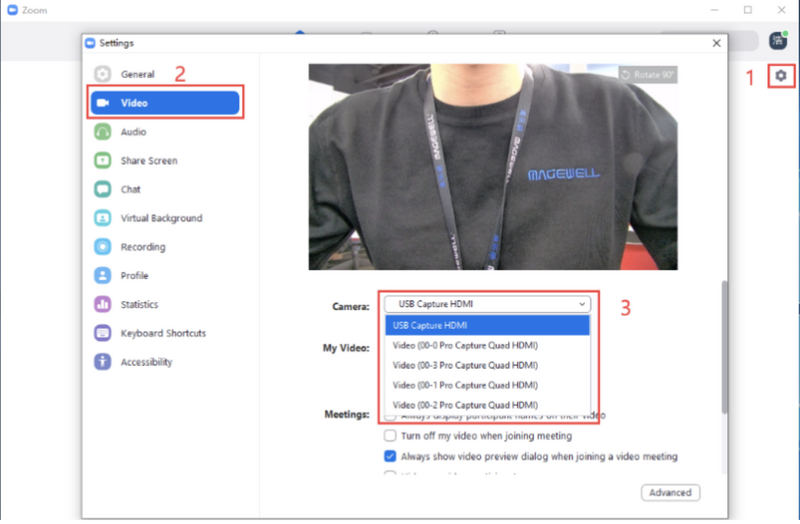Switch to the Audio settings tab
The width and height of the screenshot is (800, 524).
pyautogui.click(x=165, y=132)
